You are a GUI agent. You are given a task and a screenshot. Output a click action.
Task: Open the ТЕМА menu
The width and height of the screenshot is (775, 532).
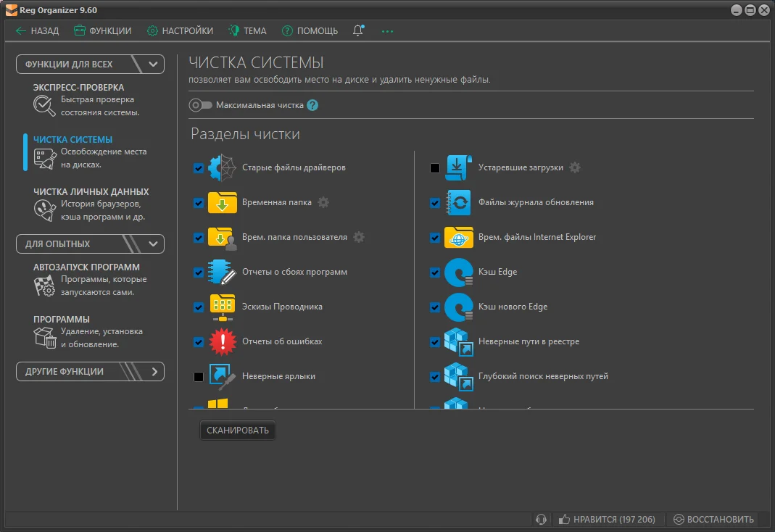point(247,30)
